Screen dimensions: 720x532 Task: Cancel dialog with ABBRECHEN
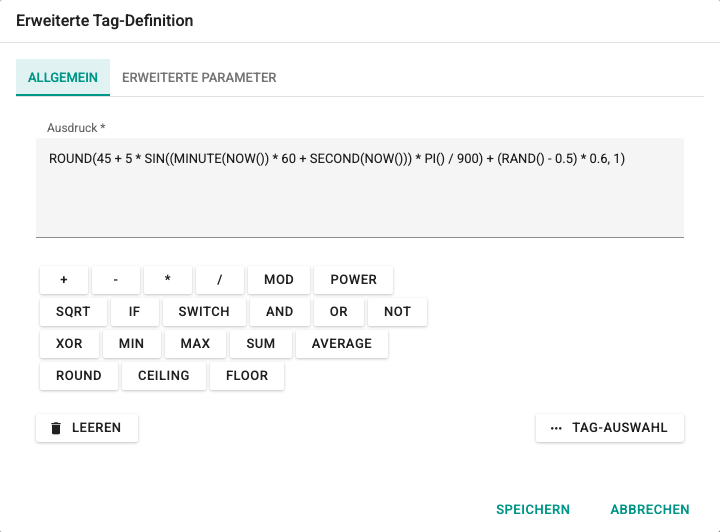(x=650, y=510)
